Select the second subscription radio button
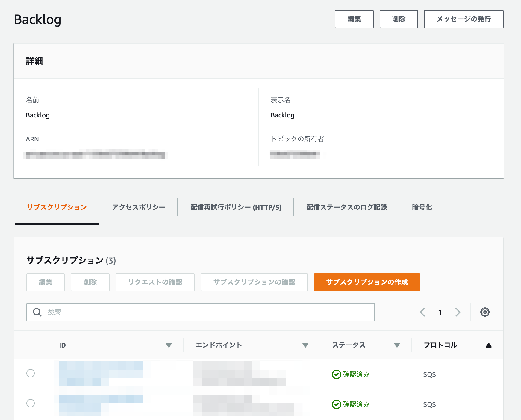Viewport: 521px width, 420px height. (31, 403)
